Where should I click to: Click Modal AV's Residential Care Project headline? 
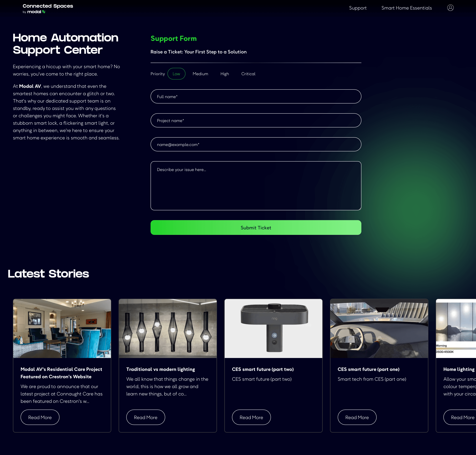point(61,373)
